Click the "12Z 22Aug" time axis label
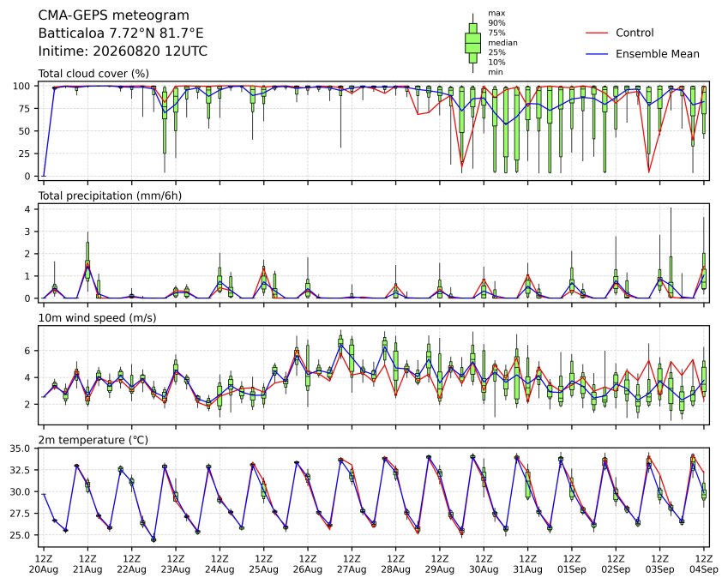728x584 pixels. coord(132,564)
